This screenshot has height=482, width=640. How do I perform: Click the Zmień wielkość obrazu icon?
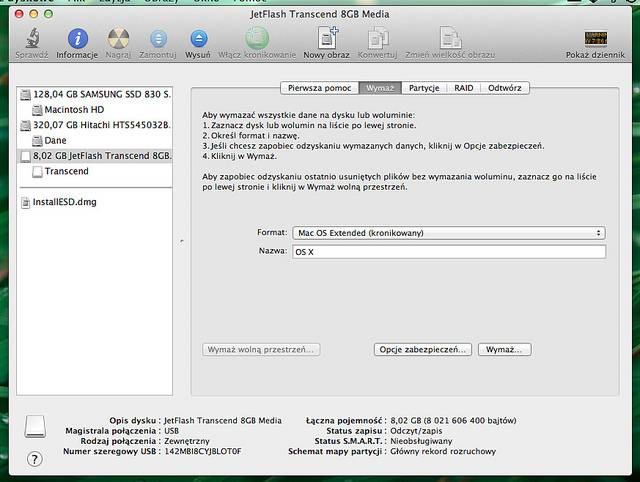450,38
